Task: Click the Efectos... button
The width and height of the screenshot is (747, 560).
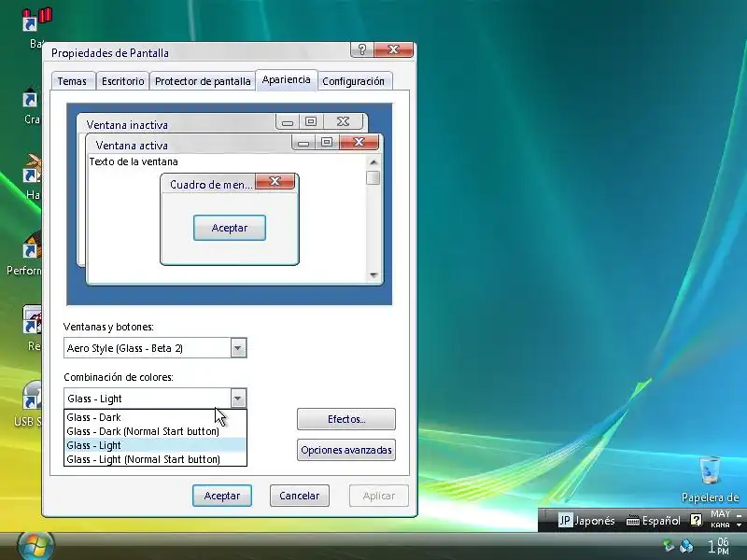Action: coord(346,419)
